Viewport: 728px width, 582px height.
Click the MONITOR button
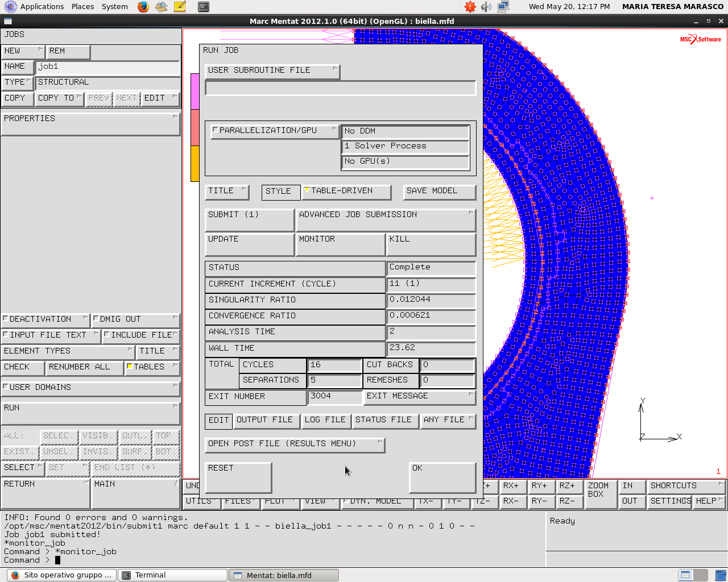click(x=340, y=244)
